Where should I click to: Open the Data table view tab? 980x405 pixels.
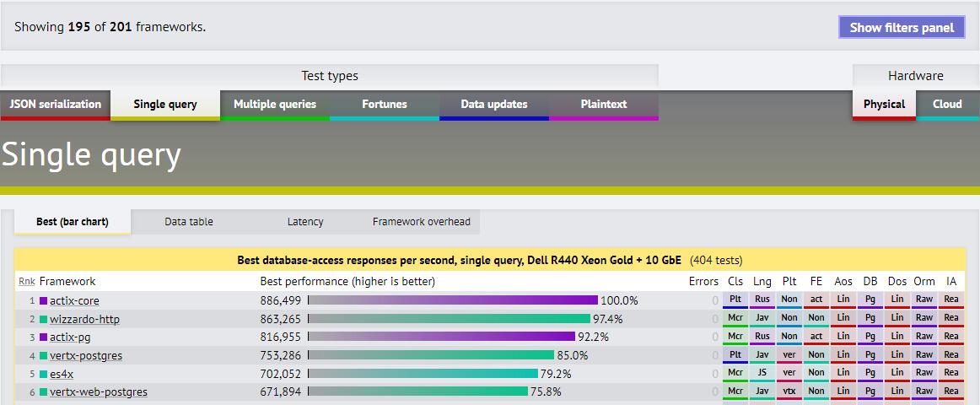pos(189,222)
